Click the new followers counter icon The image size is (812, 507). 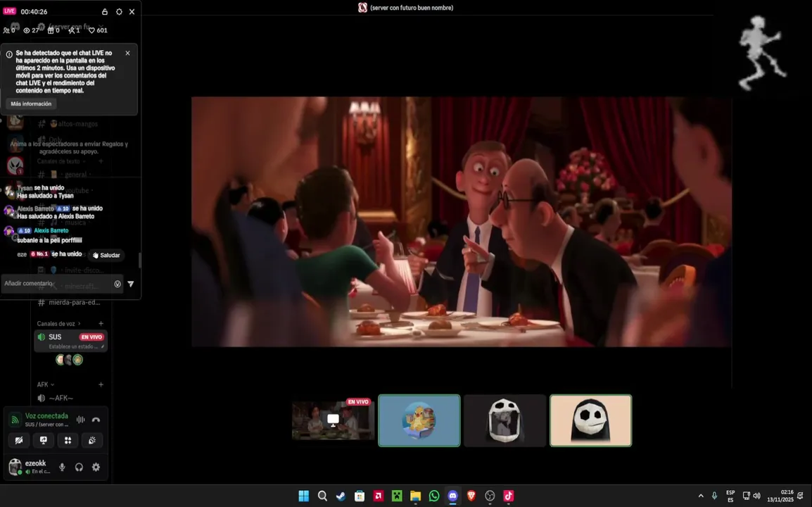72,30
